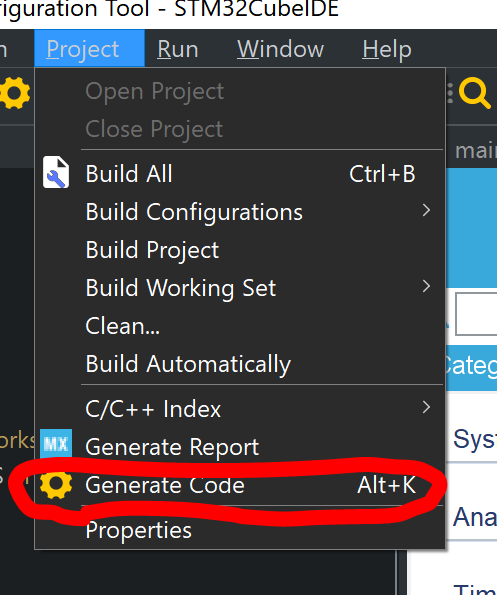Click the search input field at right

click(x=477, y=314)
